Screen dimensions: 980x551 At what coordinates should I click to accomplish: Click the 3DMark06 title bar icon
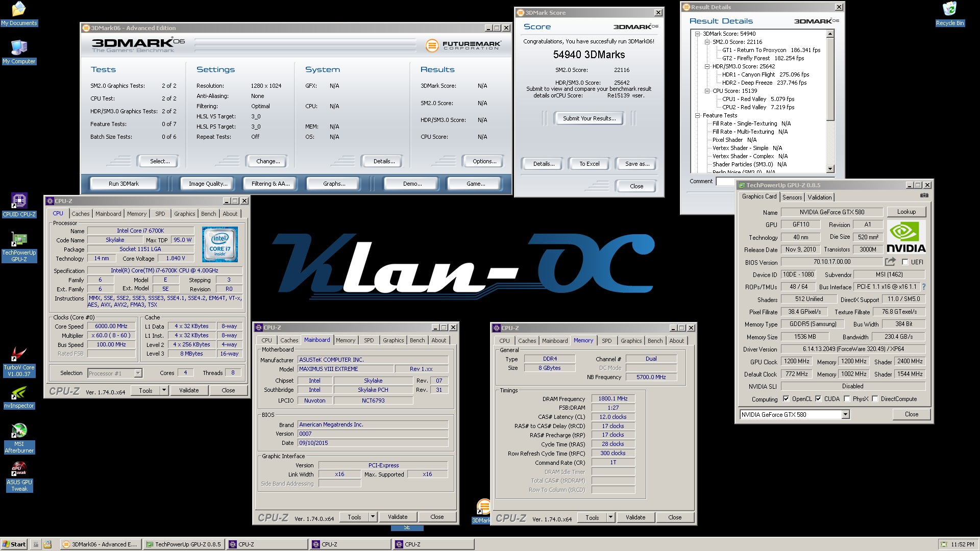tap(86, 28)
